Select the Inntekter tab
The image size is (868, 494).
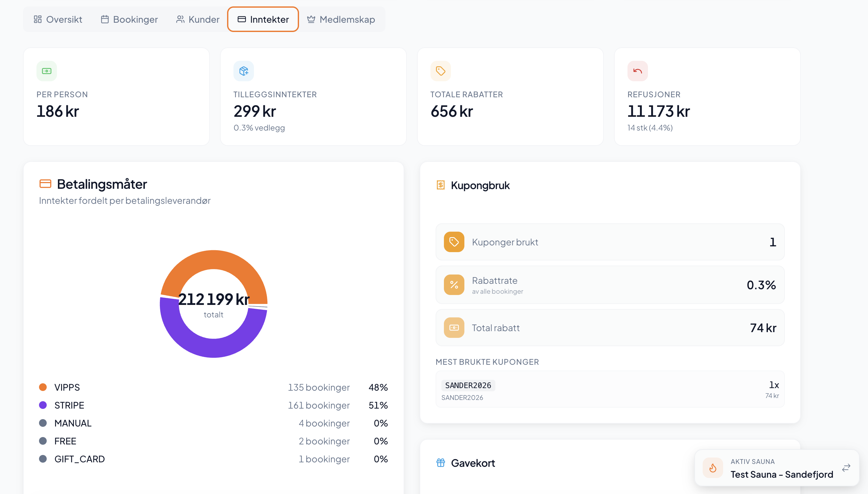[263, 19]
